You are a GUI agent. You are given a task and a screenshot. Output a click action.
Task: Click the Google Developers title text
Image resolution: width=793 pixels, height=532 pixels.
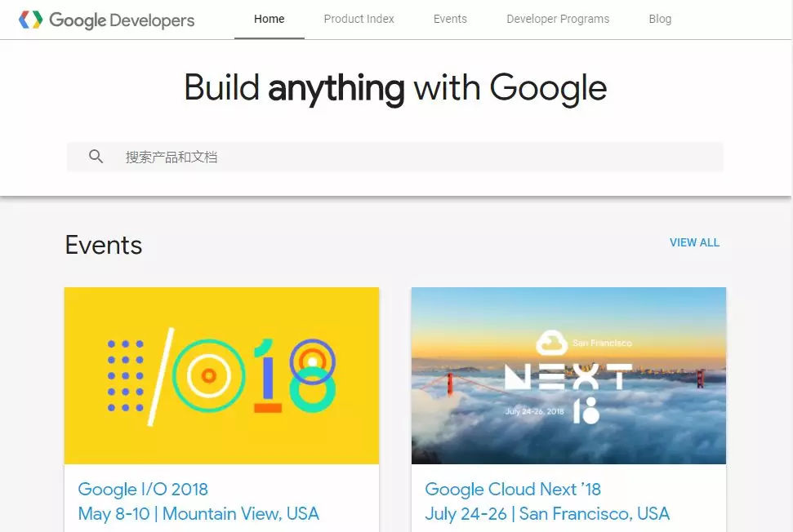(x=122, y=20)
